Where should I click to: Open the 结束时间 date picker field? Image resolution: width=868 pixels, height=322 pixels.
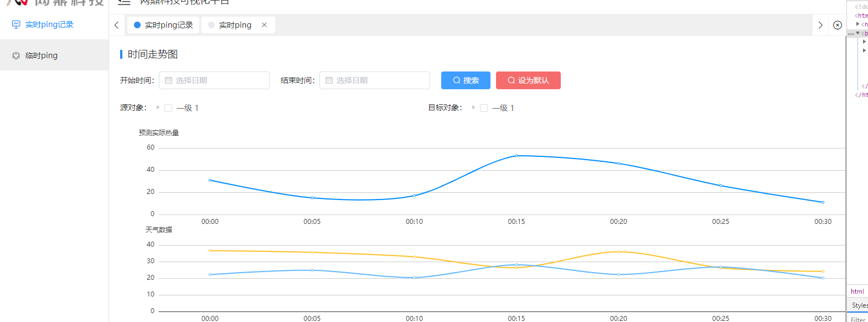[x=375, y=80]
